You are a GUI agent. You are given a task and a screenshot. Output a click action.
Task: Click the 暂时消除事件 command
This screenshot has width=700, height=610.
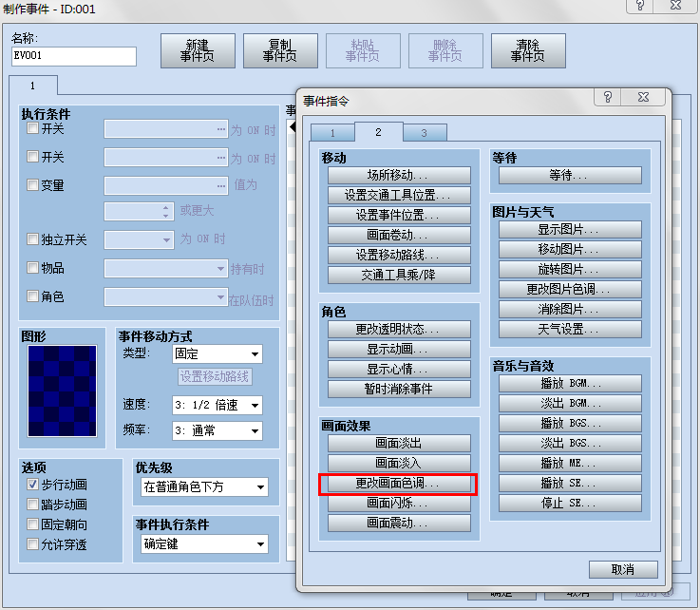399,389
